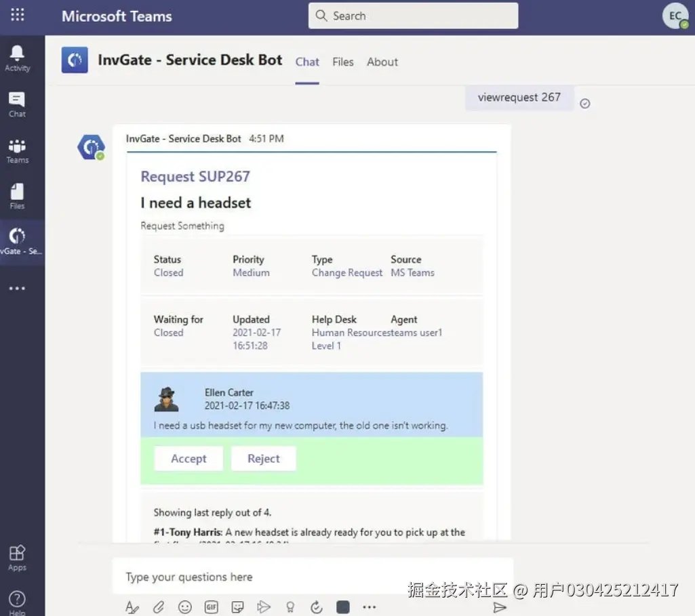Open the Apps section from the sidebar
Viewport: 695px width, 616px height.
16,556
